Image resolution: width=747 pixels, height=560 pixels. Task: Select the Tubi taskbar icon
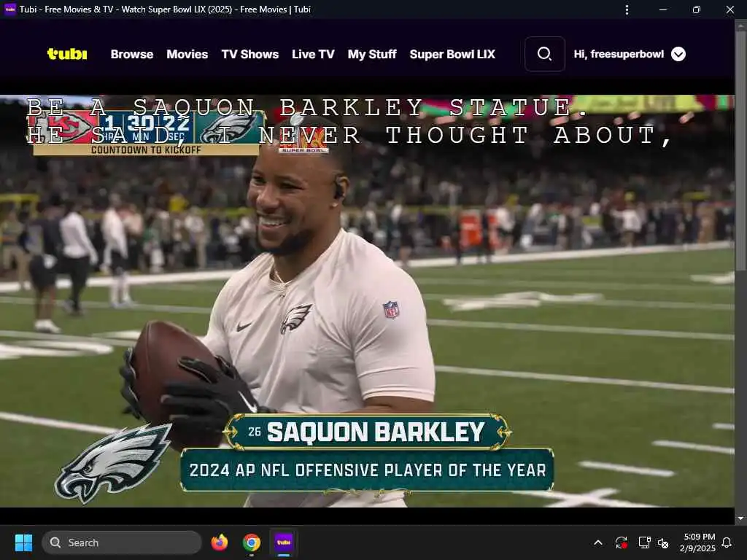284,542
